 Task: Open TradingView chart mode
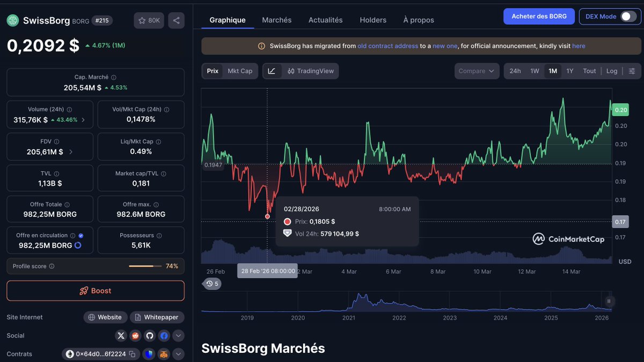(311, 71)
